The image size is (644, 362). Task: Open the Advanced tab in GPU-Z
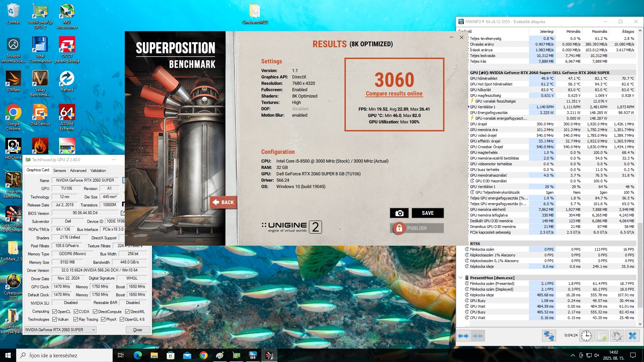point(78,171)
